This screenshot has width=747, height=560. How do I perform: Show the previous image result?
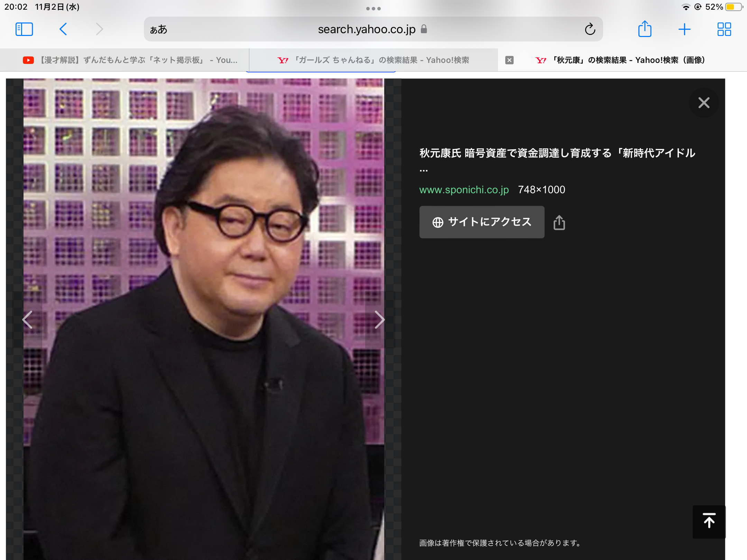pos(28,319)
